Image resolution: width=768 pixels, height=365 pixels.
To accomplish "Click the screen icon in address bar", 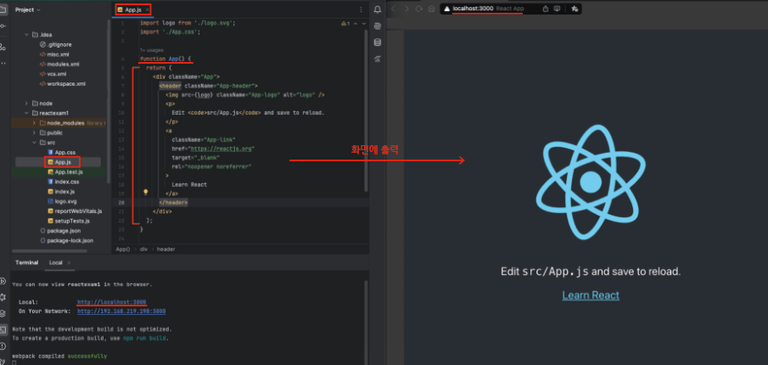I will 557,9.
